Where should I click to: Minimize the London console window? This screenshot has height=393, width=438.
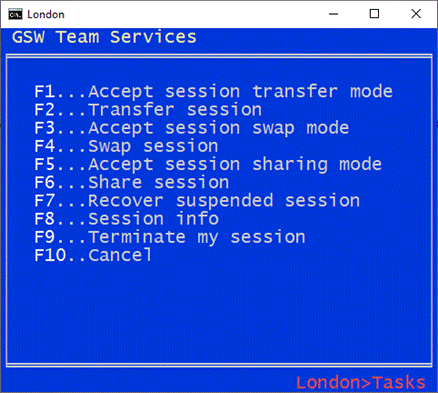point(333,14)
